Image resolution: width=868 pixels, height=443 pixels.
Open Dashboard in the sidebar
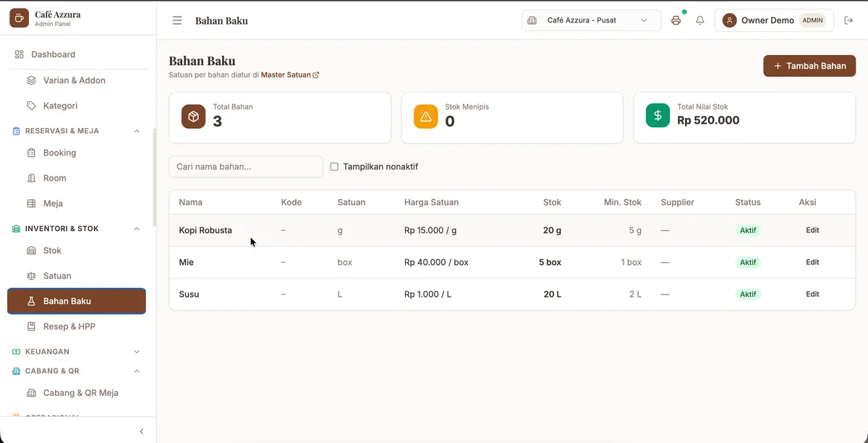[77, 54]
